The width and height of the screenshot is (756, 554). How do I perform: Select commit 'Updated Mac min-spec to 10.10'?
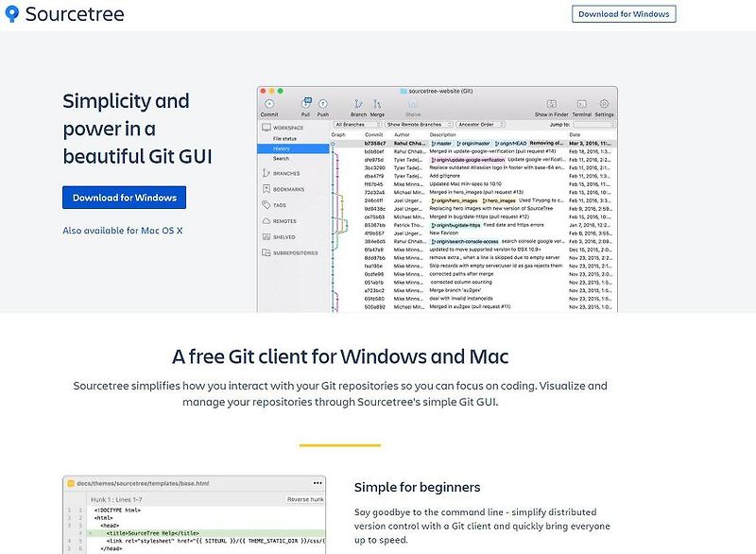click(x=473, y=184)
